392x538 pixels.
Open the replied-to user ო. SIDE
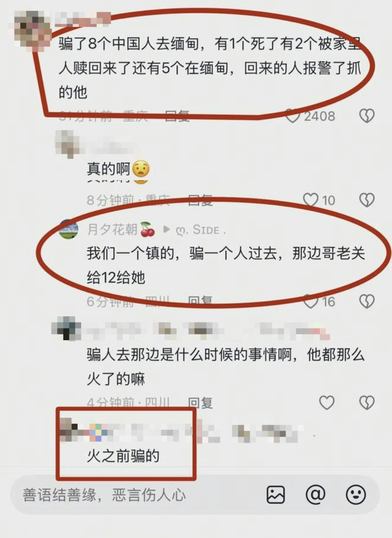tap(200, 230)
